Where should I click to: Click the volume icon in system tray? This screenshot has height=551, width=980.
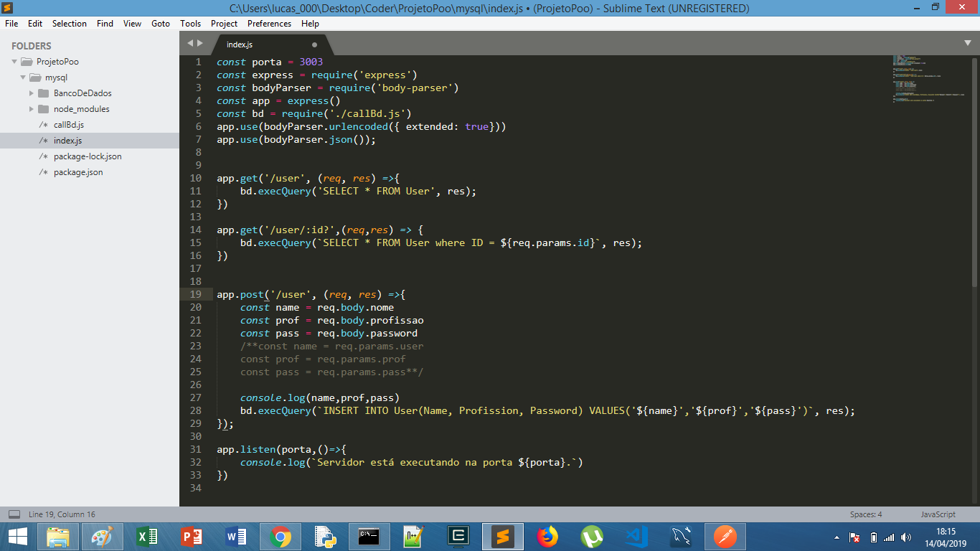click(906, 537)
